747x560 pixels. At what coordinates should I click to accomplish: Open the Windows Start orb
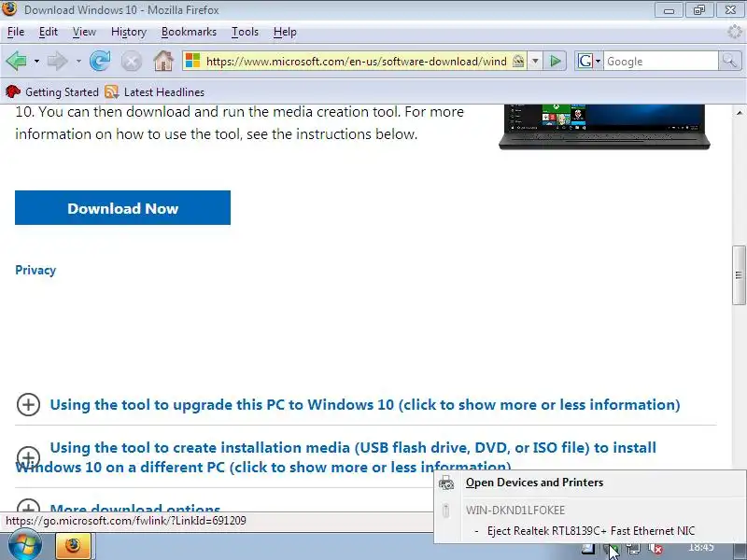[x=25, y=545]
